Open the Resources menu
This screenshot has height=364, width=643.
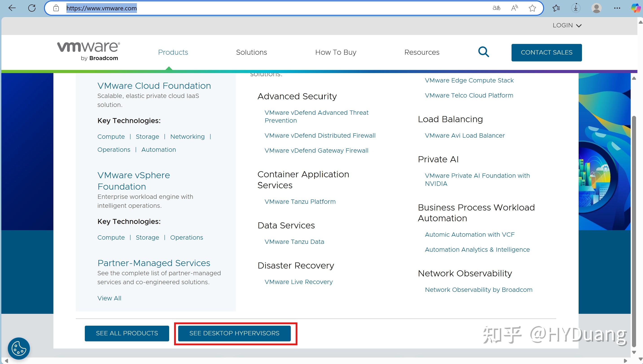click(422, 52)
